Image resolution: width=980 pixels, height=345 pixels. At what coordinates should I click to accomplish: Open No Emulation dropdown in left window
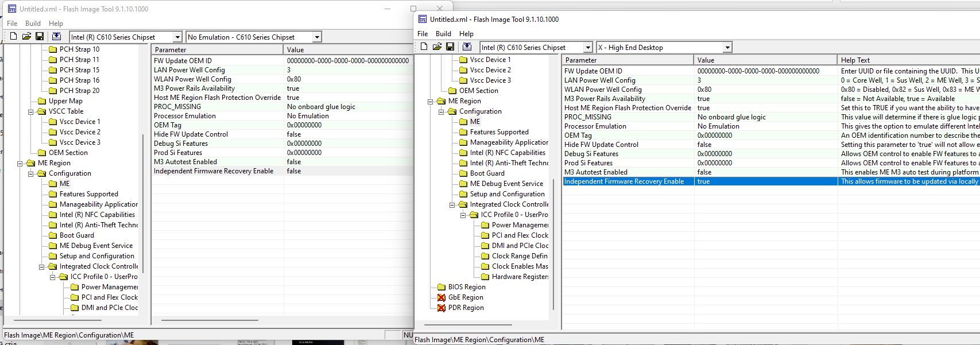click(316, 37)
